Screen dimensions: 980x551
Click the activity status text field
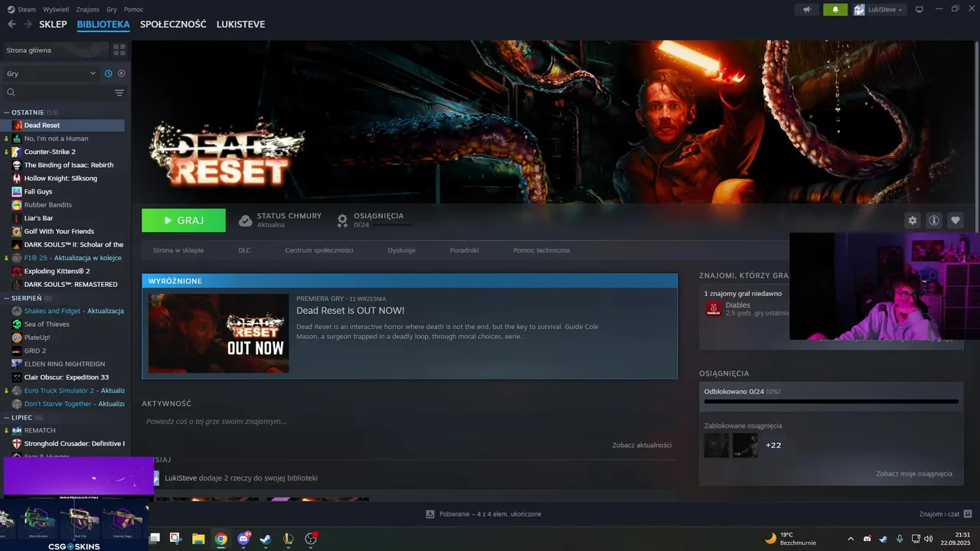click(x=410, y=422)
